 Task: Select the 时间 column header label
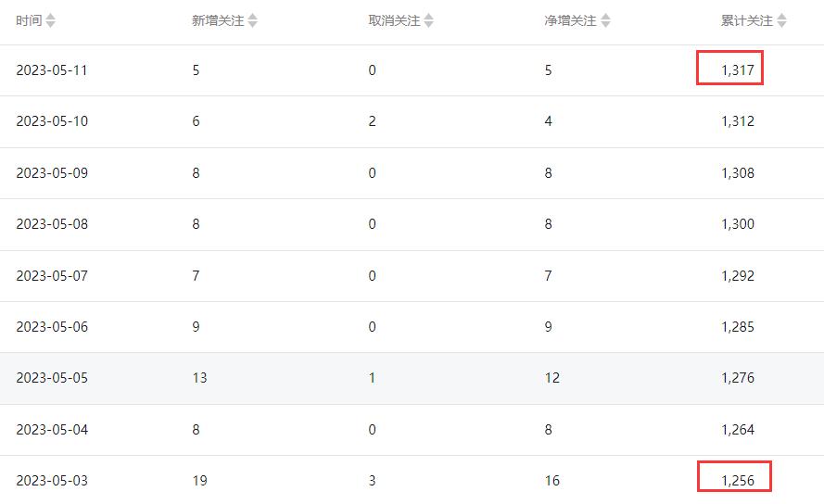coord(29,20)
